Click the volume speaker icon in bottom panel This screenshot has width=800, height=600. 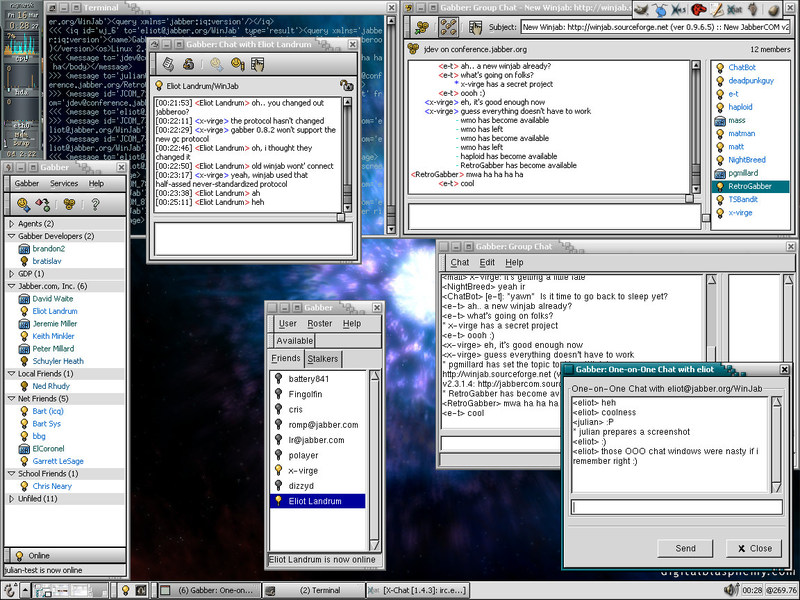click(x=731, y=590)
